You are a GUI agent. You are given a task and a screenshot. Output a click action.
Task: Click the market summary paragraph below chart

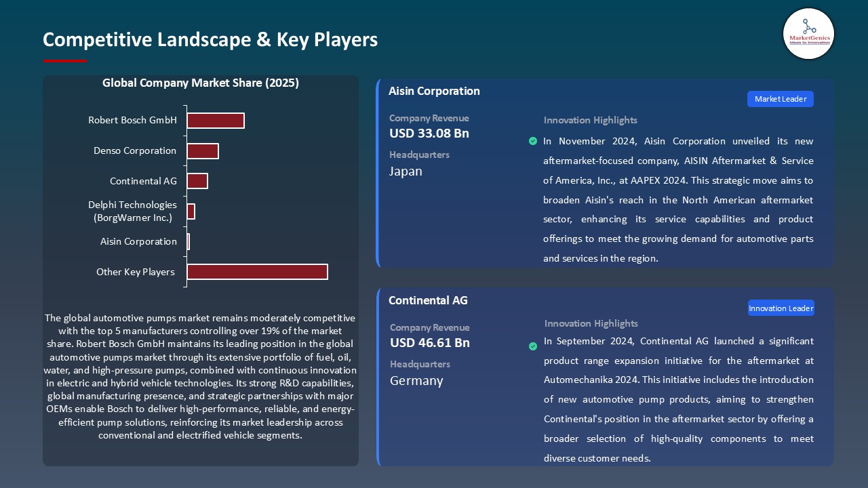coord(200,377)
